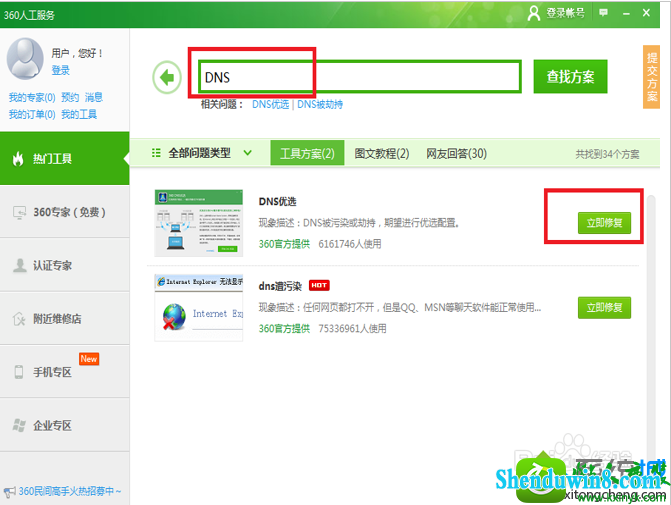This screenshot has width=671, height=505.
Task: Click the flame icon beside 热门工具
Action: 18,159
